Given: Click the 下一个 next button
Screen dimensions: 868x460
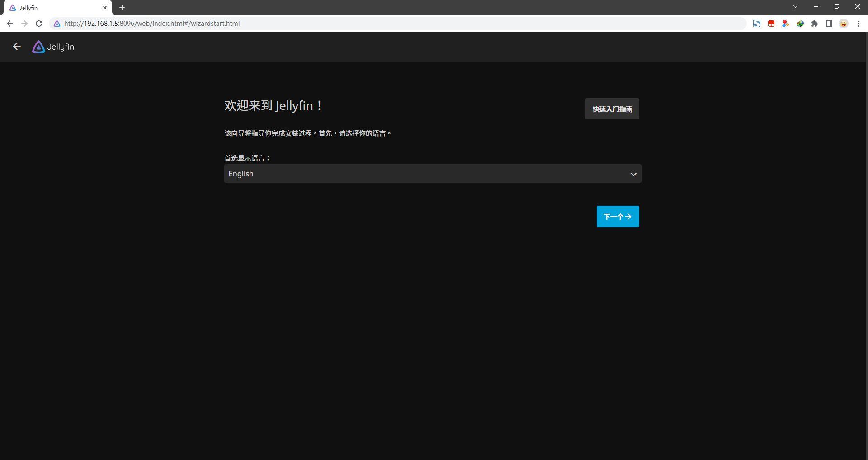Looking at the screenshot, I should tap(618, 216).
